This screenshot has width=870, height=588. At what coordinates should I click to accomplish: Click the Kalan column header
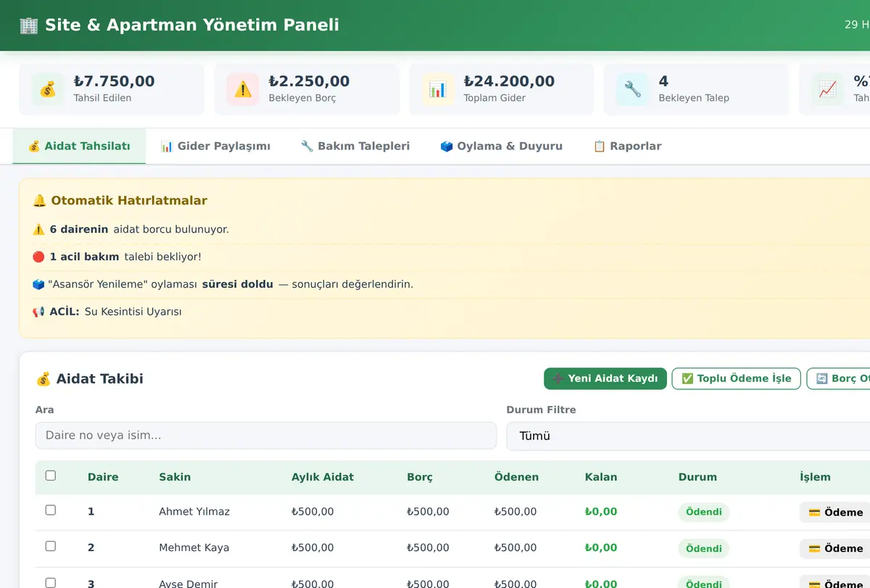coord(601,477)
